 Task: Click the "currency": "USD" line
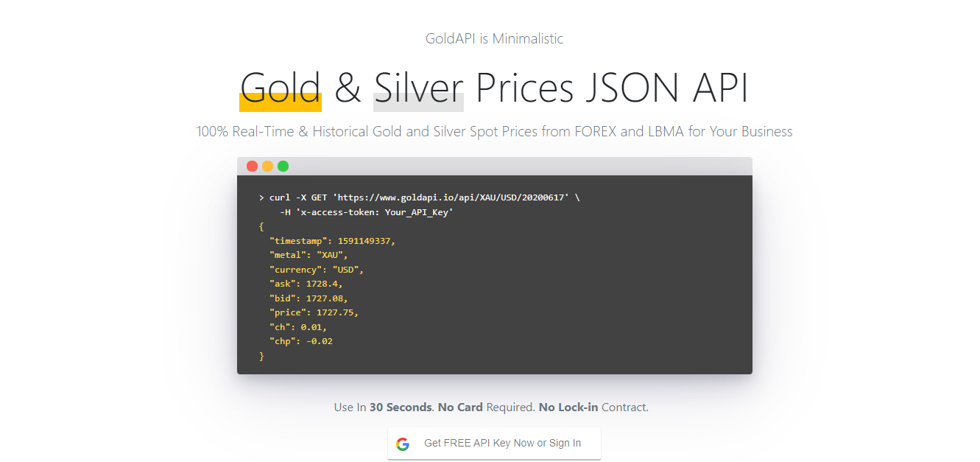coord(317,270)
